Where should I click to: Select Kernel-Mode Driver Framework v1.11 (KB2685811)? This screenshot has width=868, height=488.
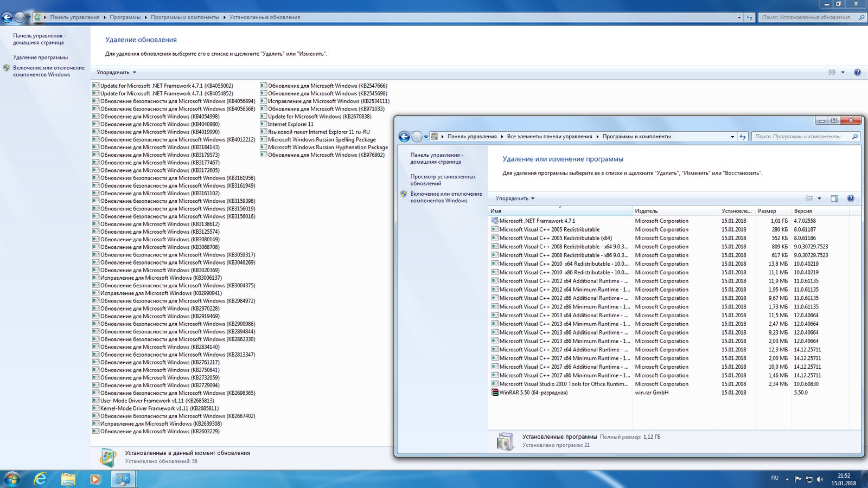(156, 408)
